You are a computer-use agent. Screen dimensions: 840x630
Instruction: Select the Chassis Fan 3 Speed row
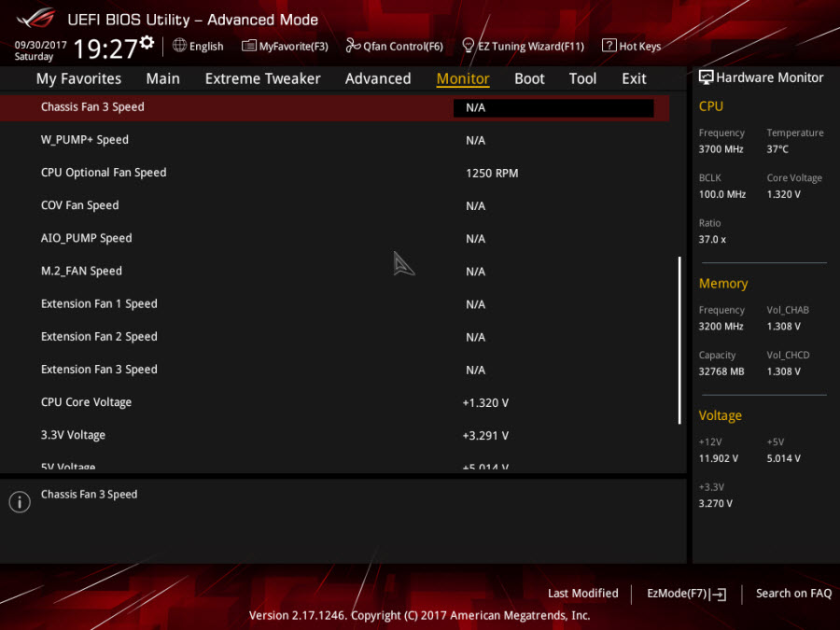(334, 107)
